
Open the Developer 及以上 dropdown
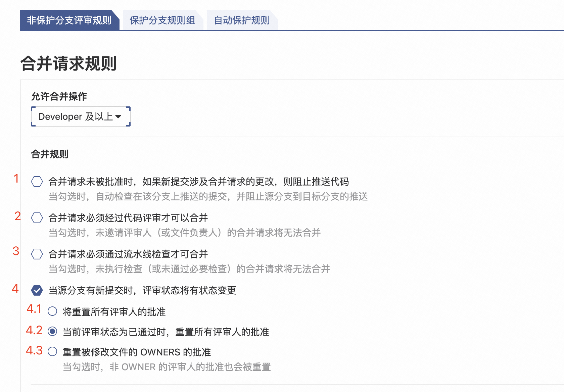coord(80,116)
